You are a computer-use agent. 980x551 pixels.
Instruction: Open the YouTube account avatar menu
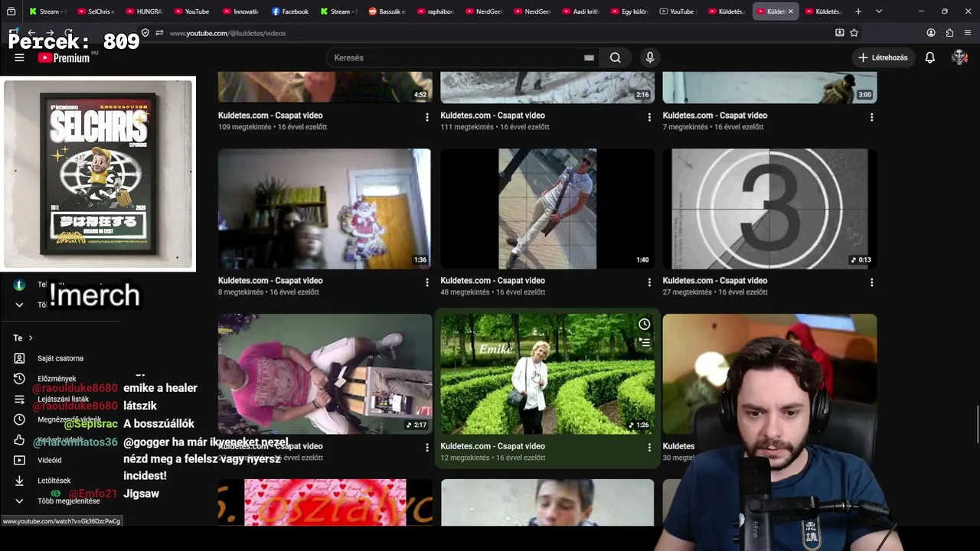(959, 57)
